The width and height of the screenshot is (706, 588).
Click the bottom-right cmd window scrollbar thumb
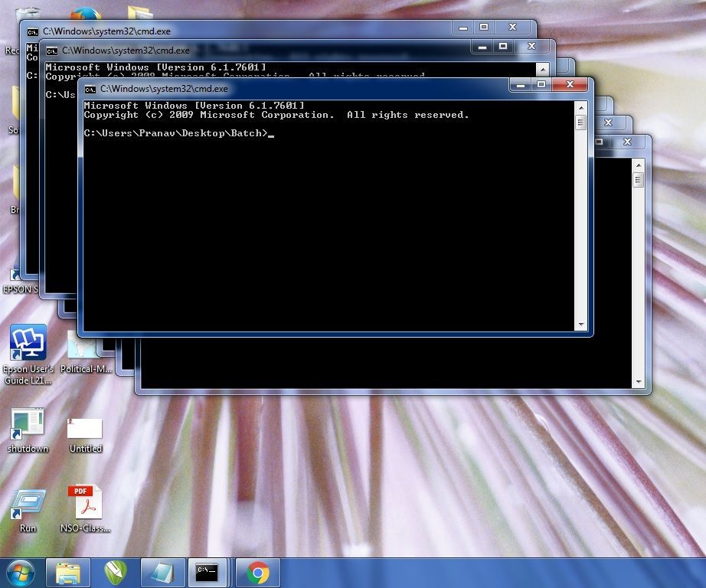[639, 180]
